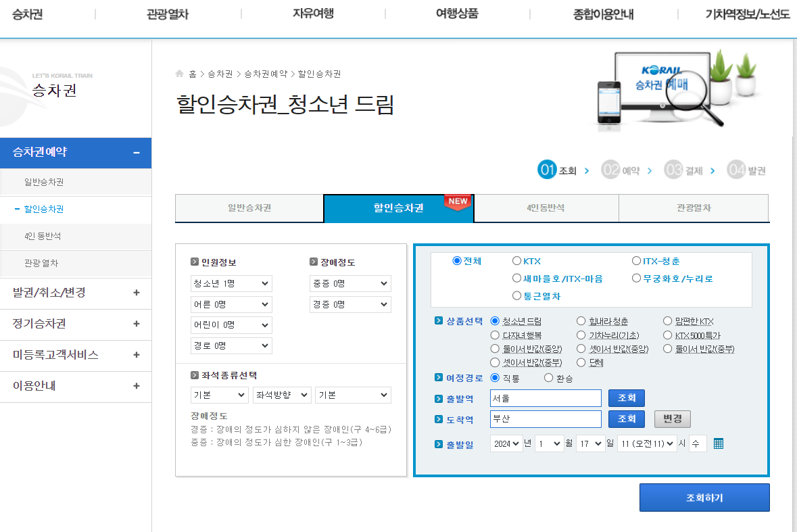This screenshot has height=532, width=797.
Task: Expand the 발권/취소/변경 sidebar section
Action: [x=76, y=293]
